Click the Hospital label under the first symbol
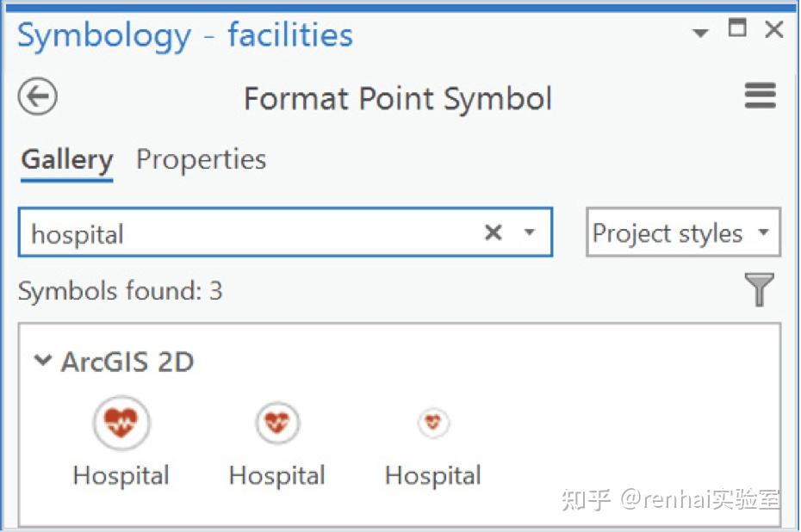The width and height of the screenshot is (801, 532). pos(121,474)
